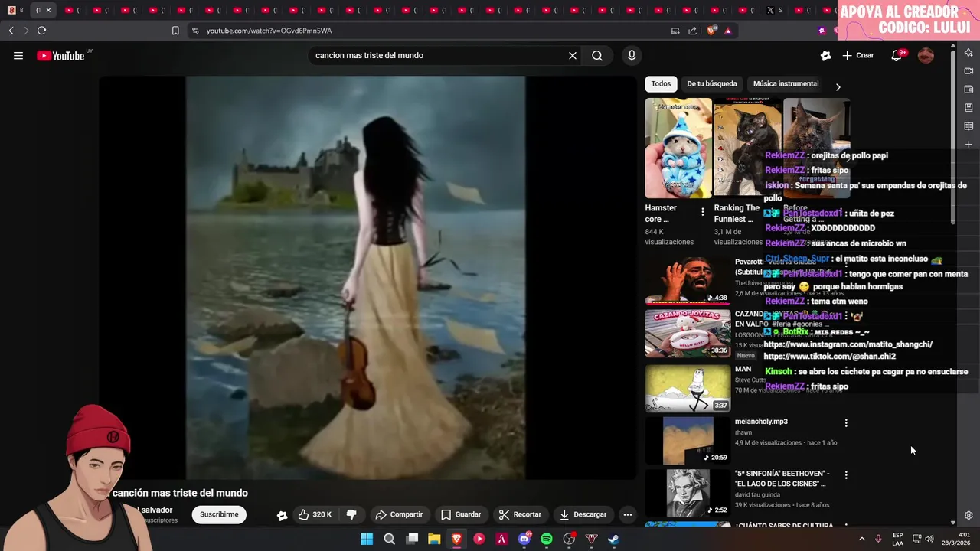Add sidebar item with plus icon
The width and height of the screenshot is (980, 551).
(x=969, y=145)
